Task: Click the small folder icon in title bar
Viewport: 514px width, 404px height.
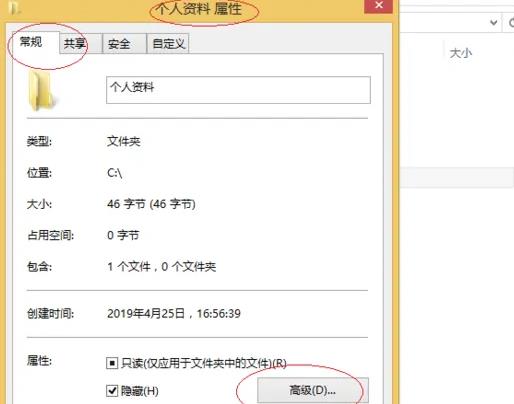Action: tap(14, 7)
